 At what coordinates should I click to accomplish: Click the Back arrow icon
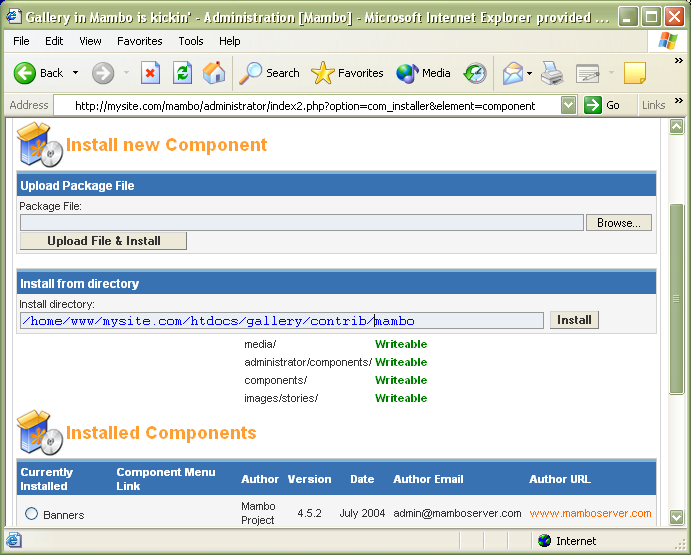pos(25,73)
